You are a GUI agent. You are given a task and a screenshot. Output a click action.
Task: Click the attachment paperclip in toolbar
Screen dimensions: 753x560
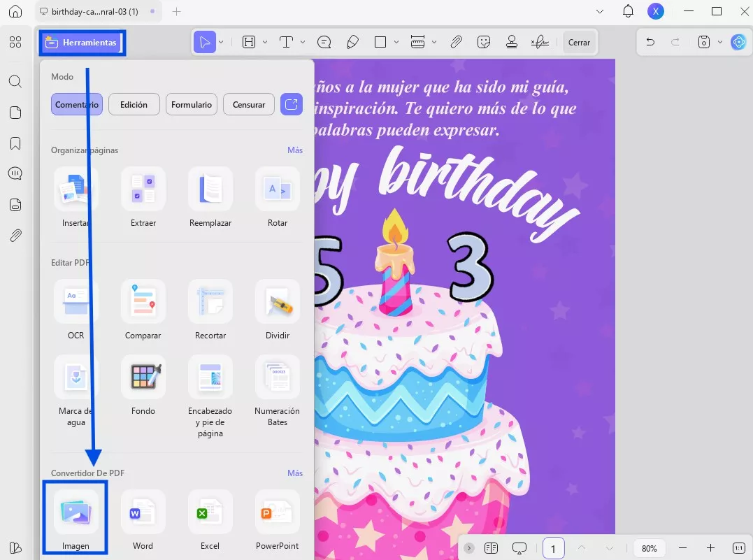point(456,42)
